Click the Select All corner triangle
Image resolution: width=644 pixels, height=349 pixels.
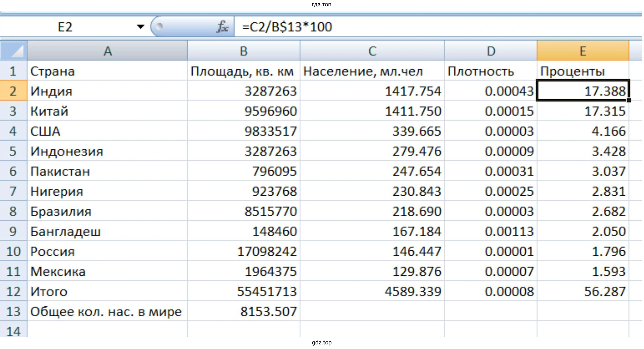click(14, 51)
